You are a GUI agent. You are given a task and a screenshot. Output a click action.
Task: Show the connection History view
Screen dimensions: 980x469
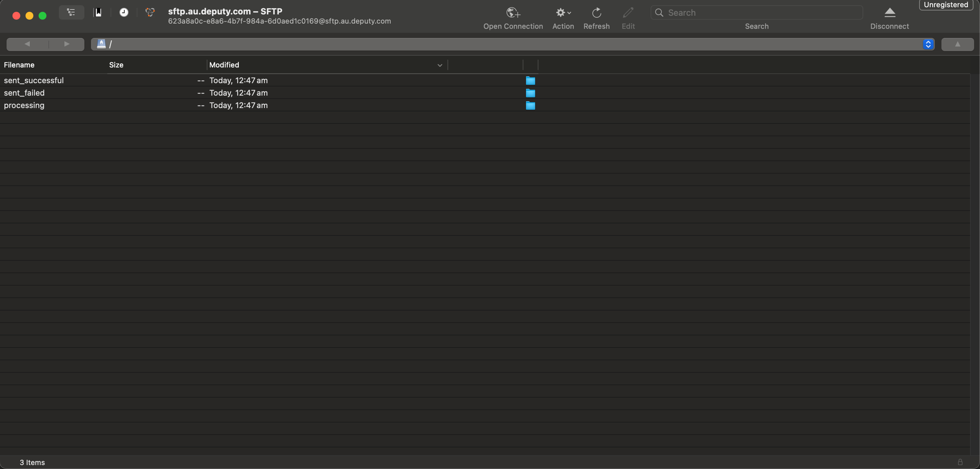pyautogui.click(x=124, y=13)
